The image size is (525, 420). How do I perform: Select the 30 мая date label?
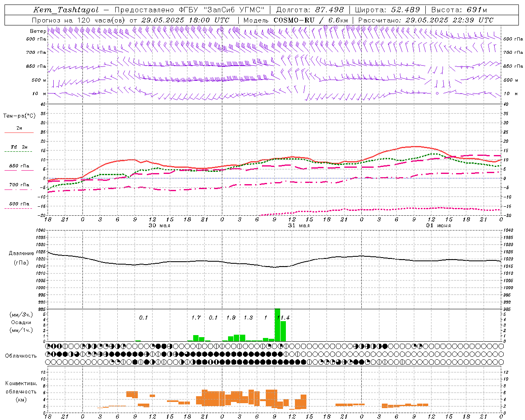click(160, 226)
